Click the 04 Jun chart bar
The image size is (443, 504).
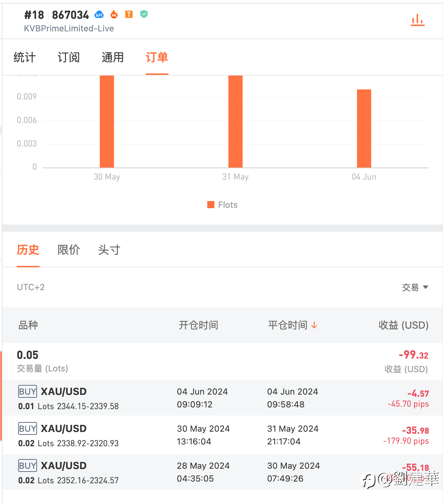364,128
